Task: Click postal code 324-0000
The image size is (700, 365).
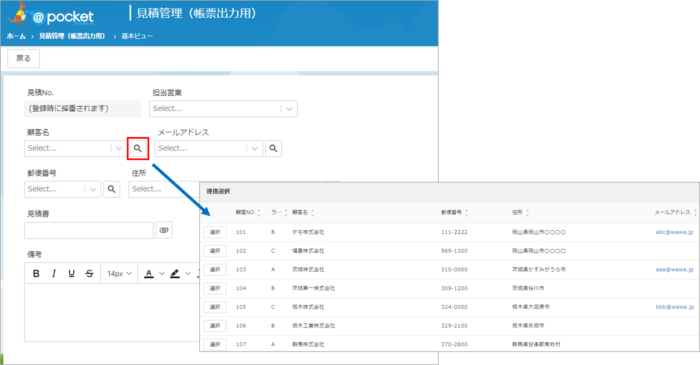Action: (x=454, y=307)
